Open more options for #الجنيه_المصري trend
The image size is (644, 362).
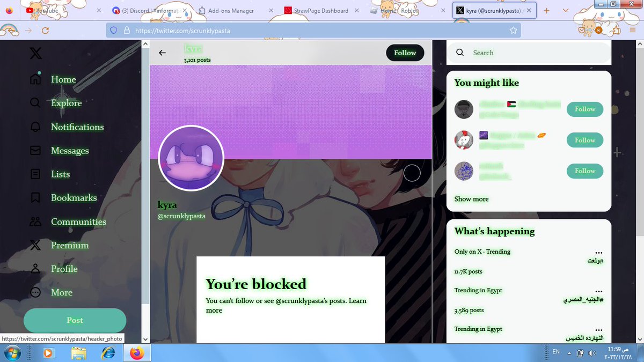pos(599,291)
